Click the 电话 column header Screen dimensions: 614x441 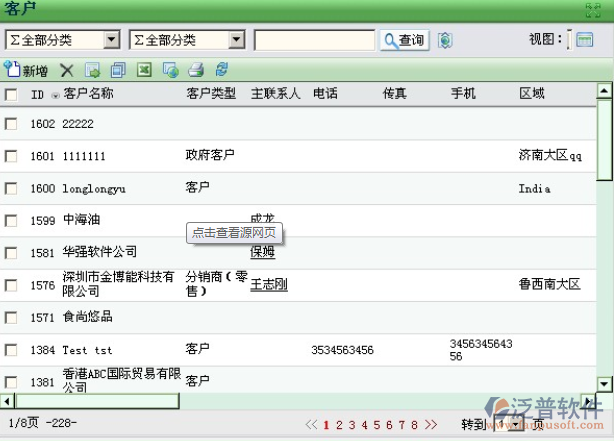(x=325, y=94)
